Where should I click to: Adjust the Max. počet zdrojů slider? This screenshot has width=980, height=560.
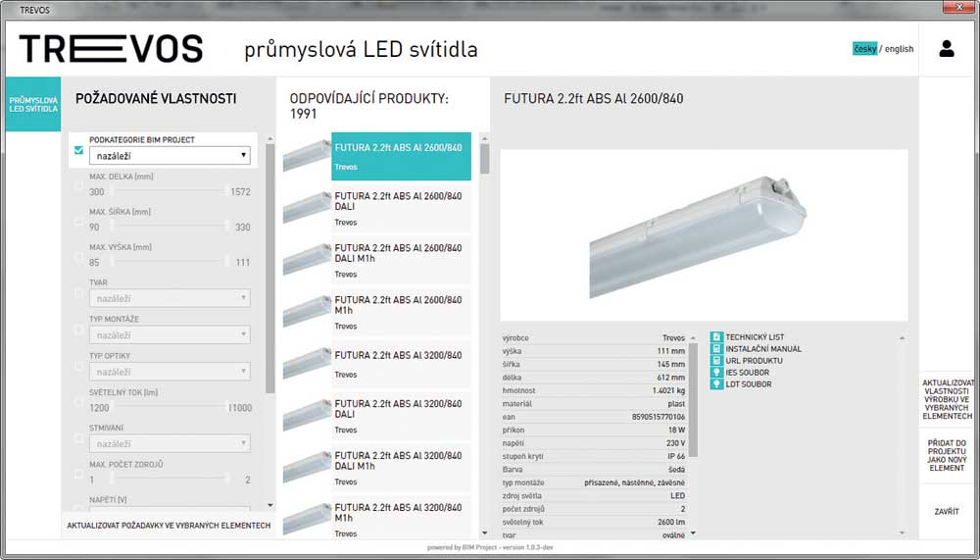point(170,480)
